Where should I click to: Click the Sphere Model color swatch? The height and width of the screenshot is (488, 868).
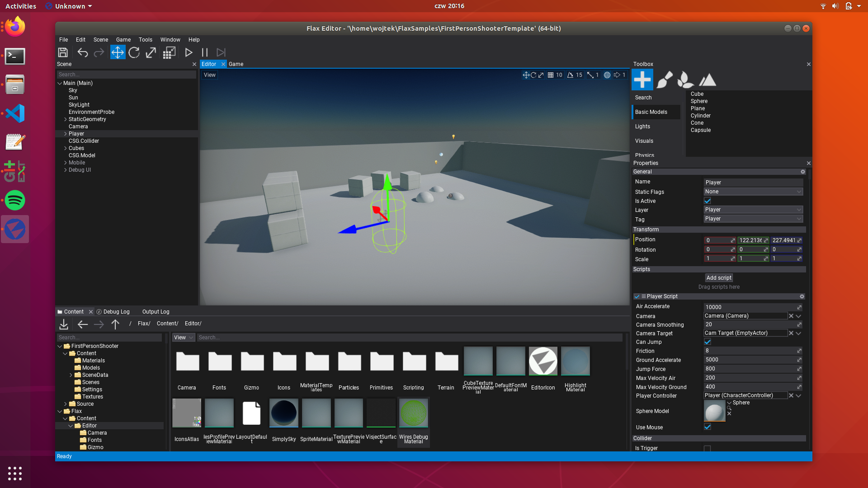(x=714, y=410)
